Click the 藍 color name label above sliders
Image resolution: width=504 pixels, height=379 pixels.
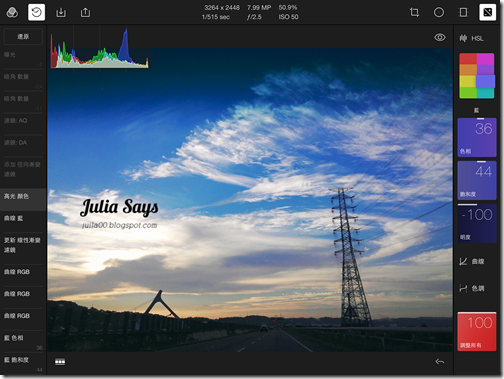coord(477,110)
